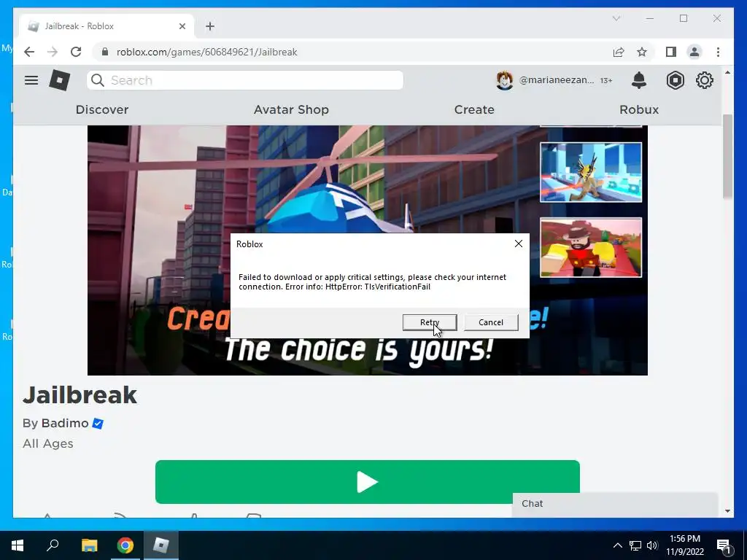Reload the Jailbreak page
The height and width of the screenshot is (560, 747).
coord(76,52)
